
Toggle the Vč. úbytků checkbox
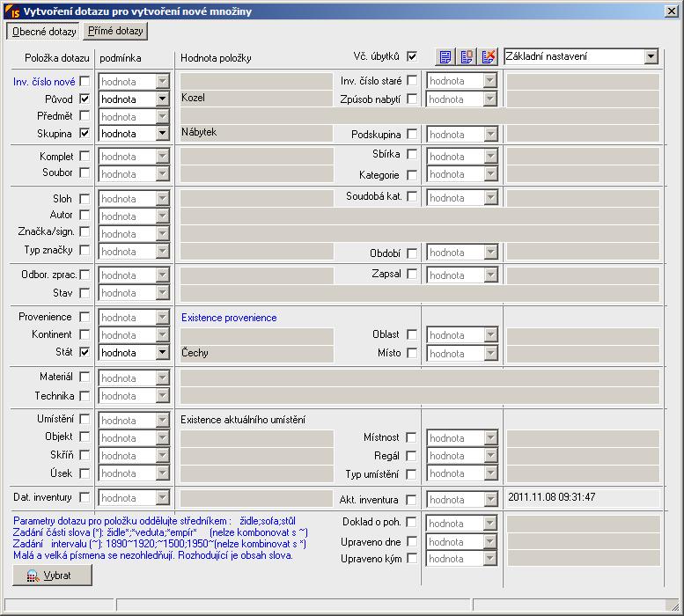click(412, 55)
